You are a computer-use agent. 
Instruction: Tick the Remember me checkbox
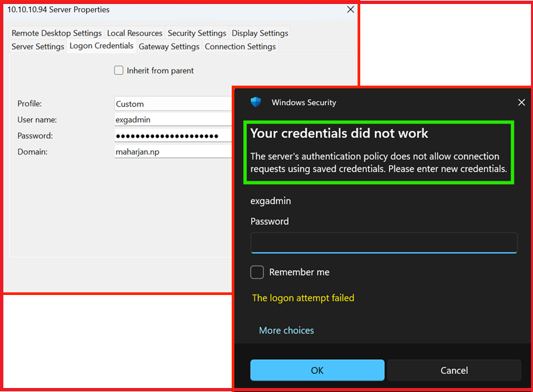pos(257,272)
